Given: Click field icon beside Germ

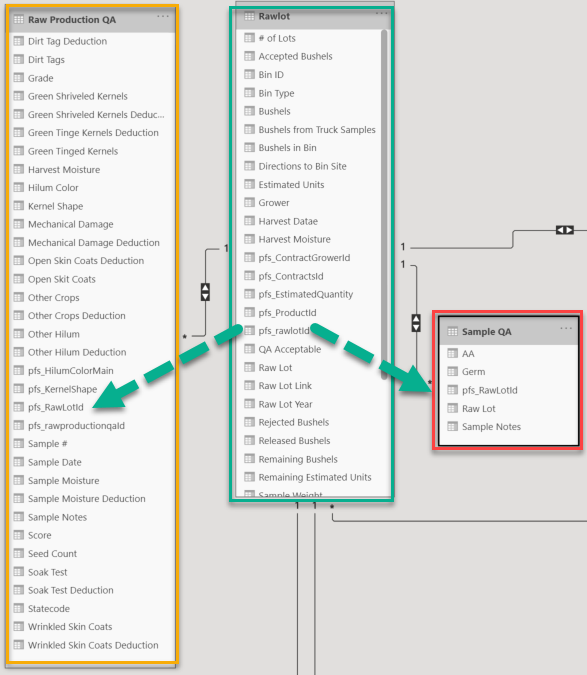Looking at the screenshot, I should [x=452, y=372].
